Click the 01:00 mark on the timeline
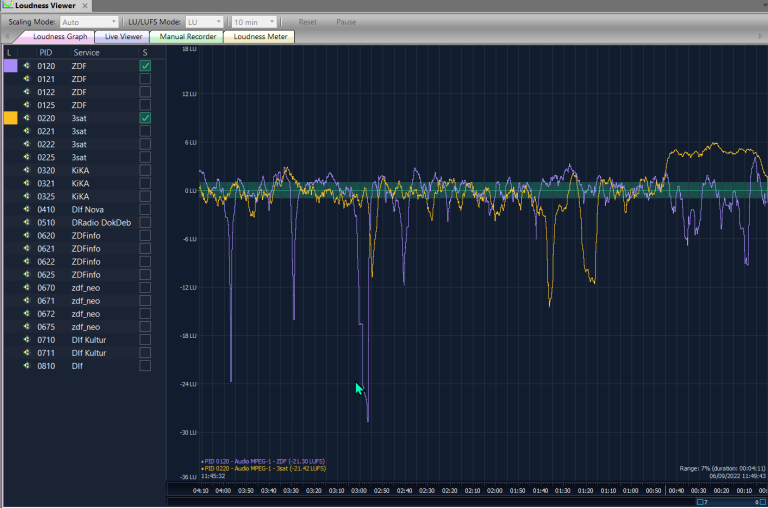The height and width of the screenshot is (508, 768). 630,490
